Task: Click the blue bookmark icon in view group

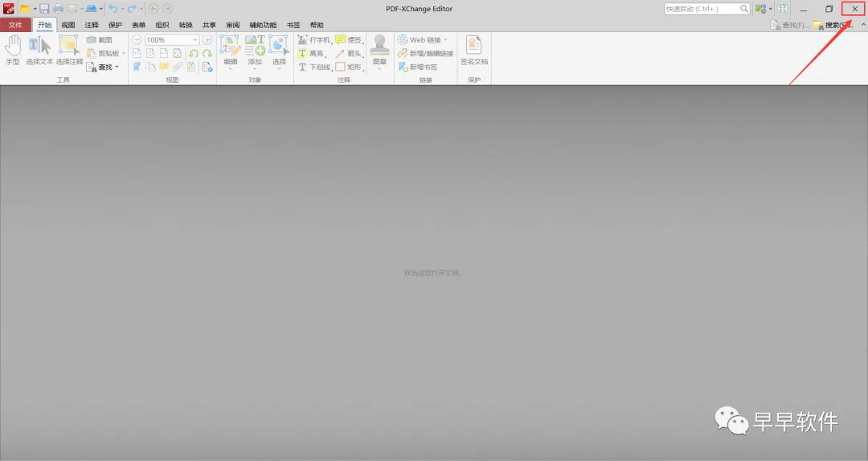Action: pos(137,67)
